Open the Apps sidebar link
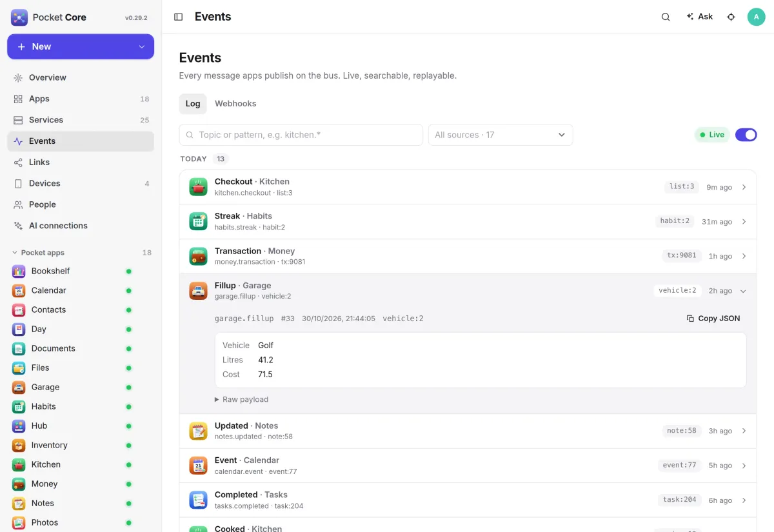The width and height of the screenshot is (774, 532). pos(81,99)
